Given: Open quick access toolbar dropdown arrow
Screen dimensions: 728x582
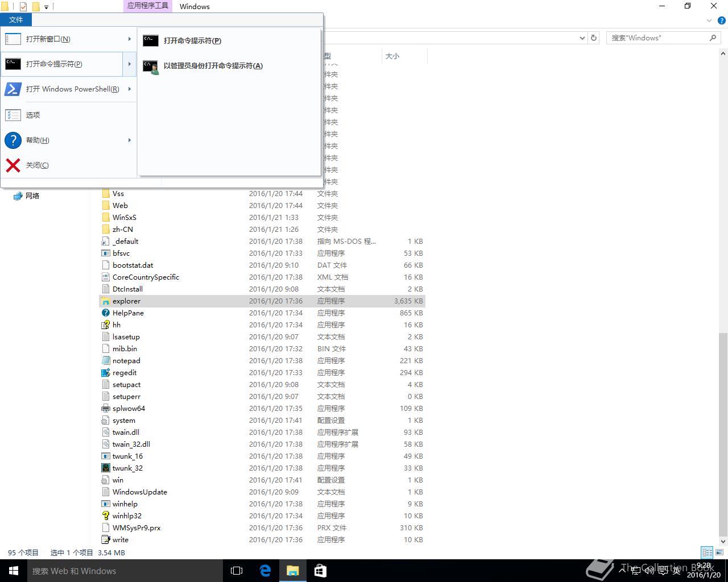Looking at the screenshot, I should coord(46,7).
